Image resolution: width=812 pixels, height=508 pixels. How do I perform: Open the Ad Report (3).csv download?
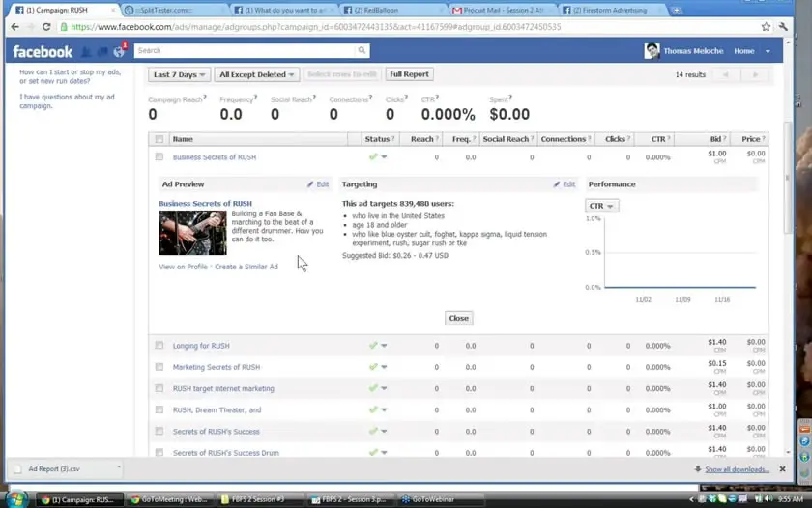point(54,468)
